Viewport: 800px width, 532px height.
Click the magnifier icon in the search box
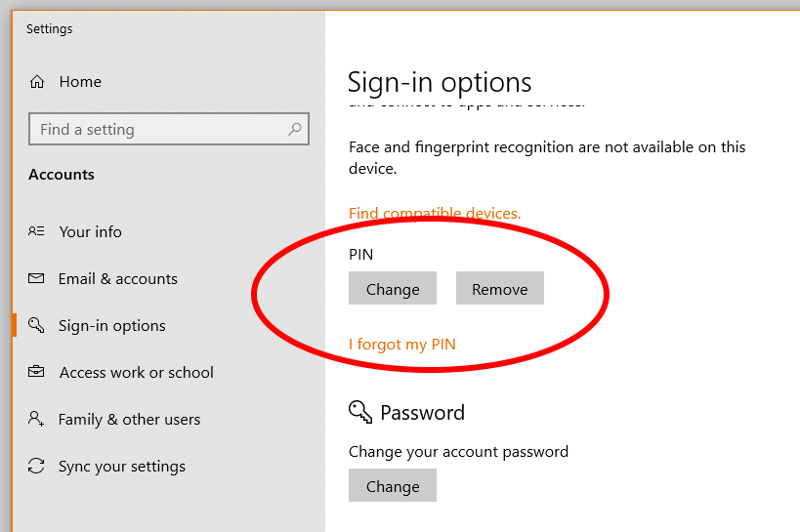294,129
